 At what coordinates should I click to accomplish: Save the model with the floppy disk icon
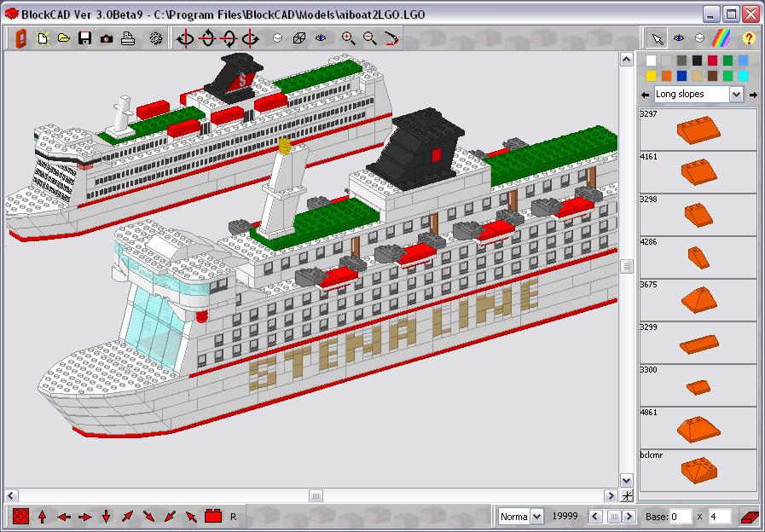pyautogui.click(x=85, y=38)
